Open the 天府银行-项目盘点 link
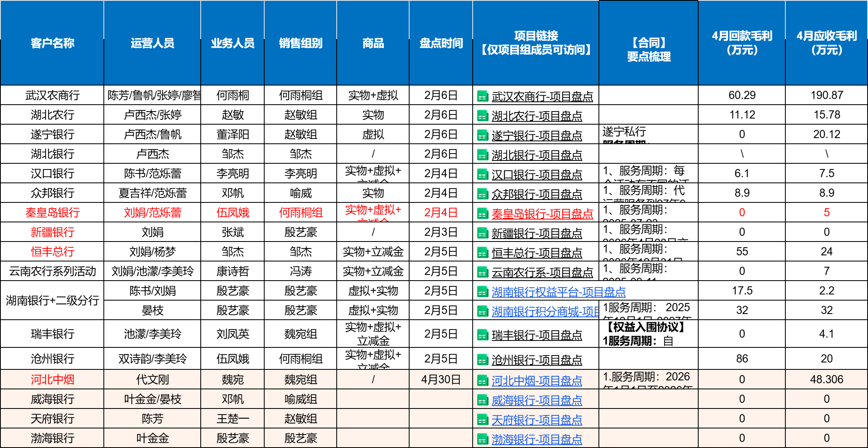Image resolution: width=868 pixels, height=448 pixels. (537, 420)
